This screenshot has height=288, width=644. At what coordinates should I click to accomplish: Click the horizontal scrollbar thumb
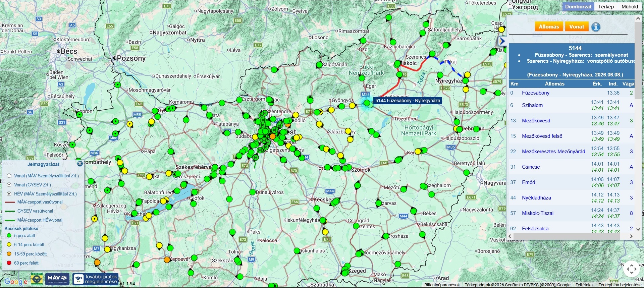click(x=567, y=236)
